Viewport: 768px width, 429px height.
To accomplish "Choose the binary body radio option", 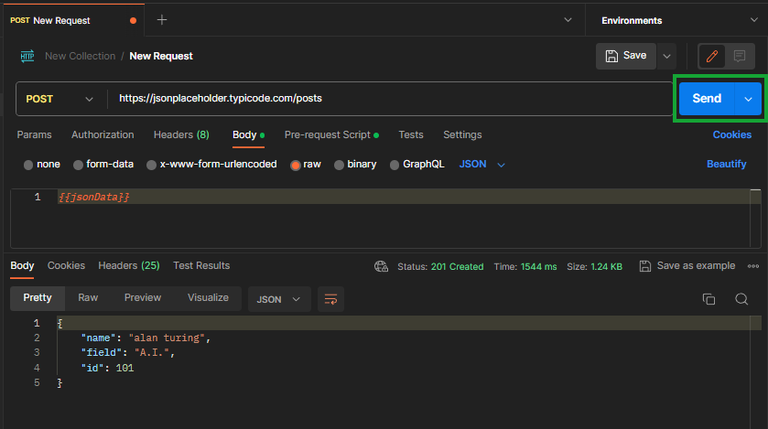I will [340, 164].
